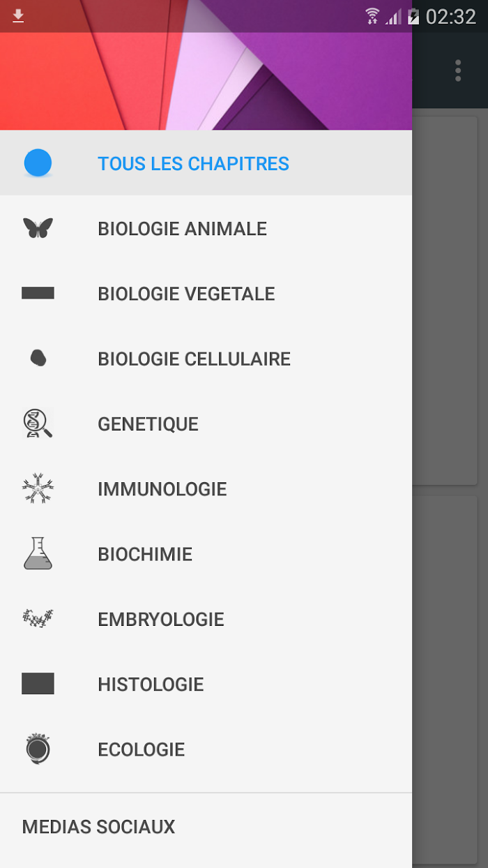Open the HISTOLOGIE chapter label
This screenshot has width=488, height=868.
pos(151,684)
